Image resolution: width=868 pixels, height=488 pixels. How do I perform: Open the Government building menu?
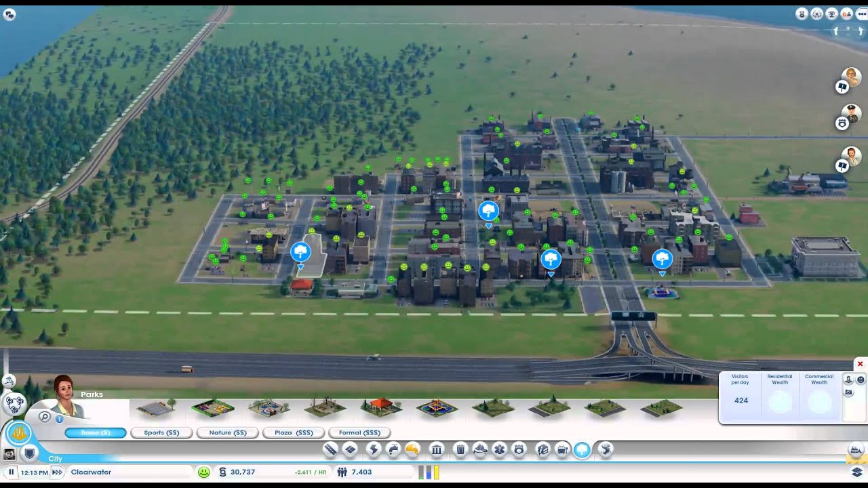point(437,449)
